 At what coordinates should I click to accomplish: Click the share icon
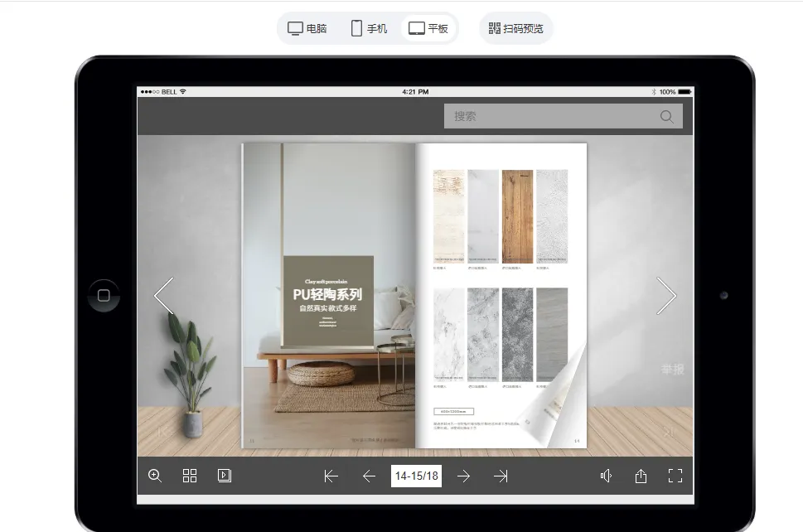click(641, 476)
